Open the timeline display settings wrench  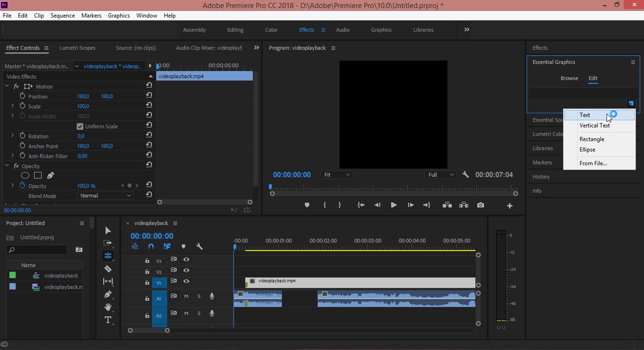tap(199, 247)
